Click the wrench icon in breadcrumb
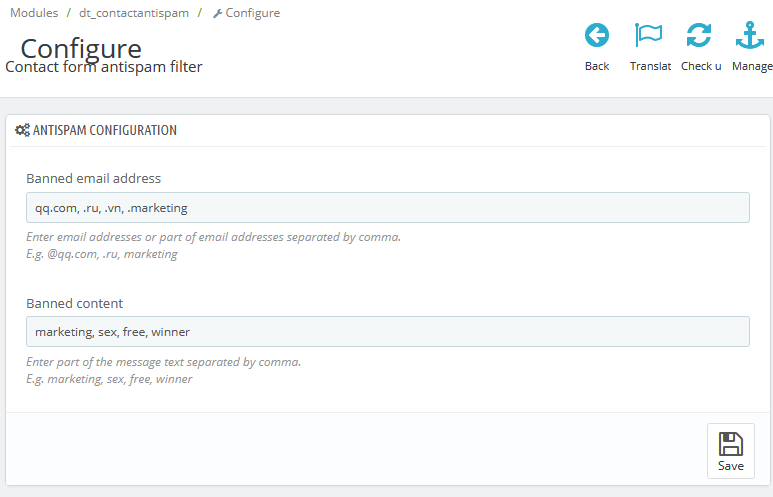Viewport: 773px width, 497px height. pos(217,14)
